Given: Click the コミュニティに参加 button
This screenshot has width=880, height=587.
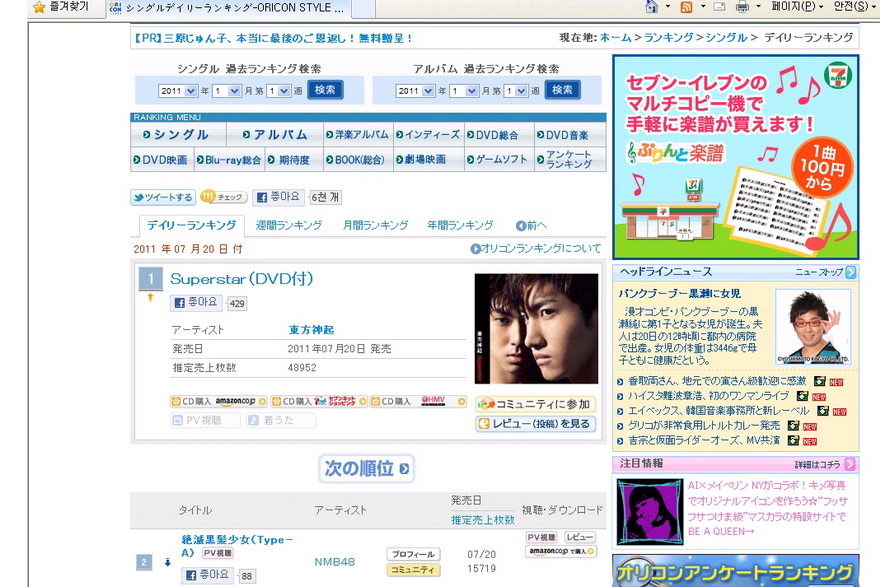Looking at the screenshot, I should pos(535,404).
